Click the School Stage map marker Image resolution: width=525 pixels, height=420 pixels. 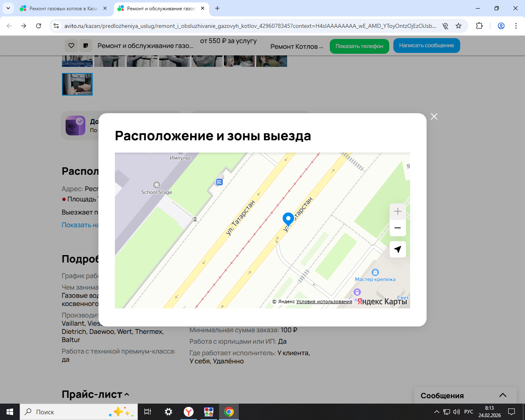[x=157, y=185]
